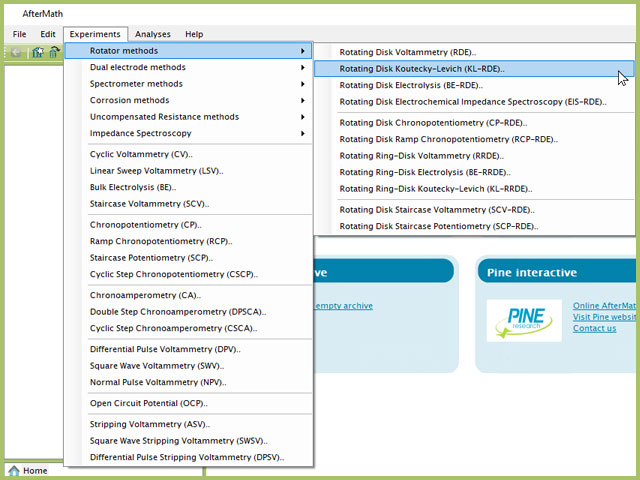640x480 pixels.
Task: Select Square Wave Stripping Voltammetry (SWSV)
Action: tap(189, 441)
